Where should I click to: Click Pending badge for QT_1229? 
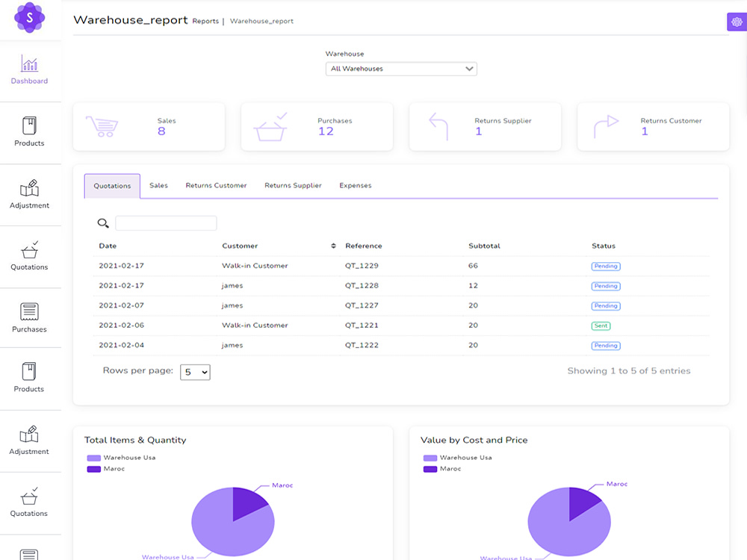(606, 267)
